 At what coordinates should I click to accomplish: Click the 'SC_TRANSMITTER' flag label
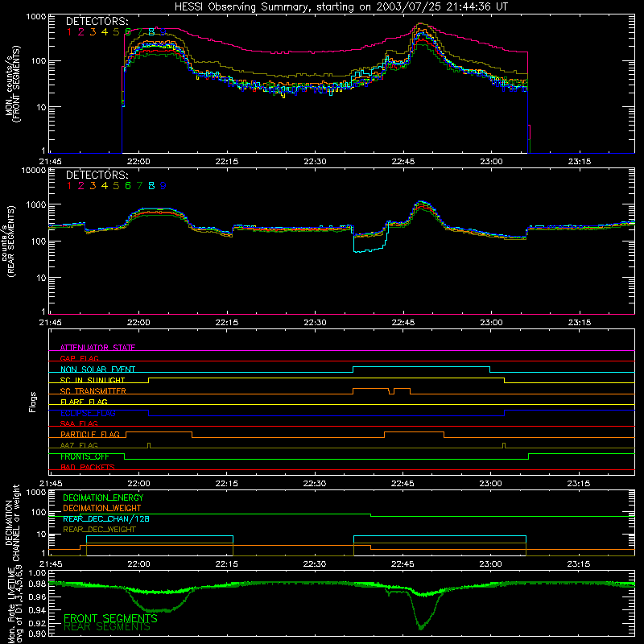(93, 390)
